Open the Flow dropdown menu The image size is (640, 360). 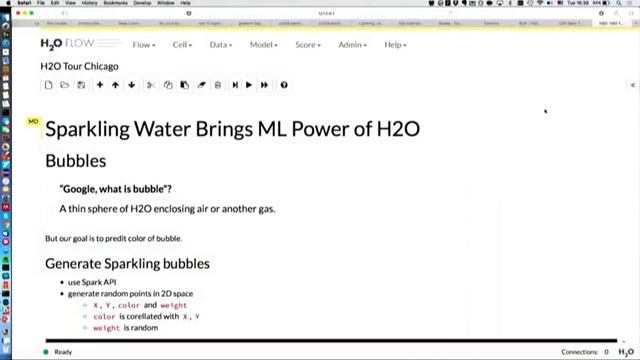coord(144,45)
